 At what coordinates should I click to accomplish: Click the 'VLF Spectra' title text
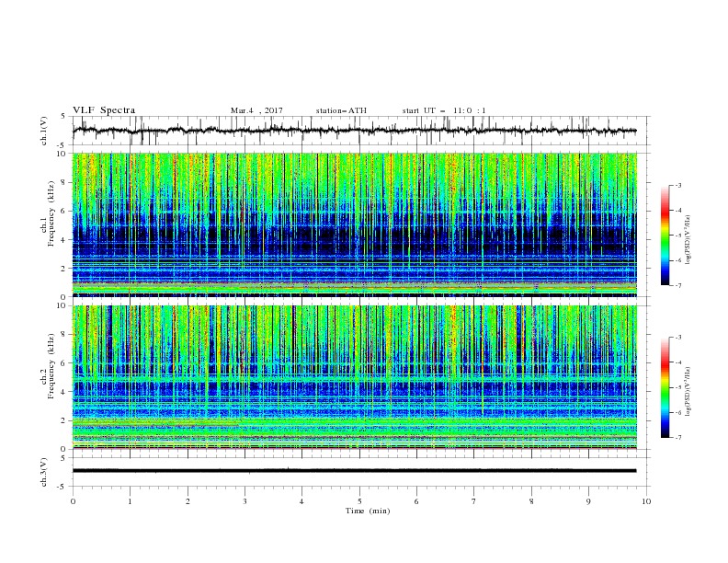click(x=104, y=110)
